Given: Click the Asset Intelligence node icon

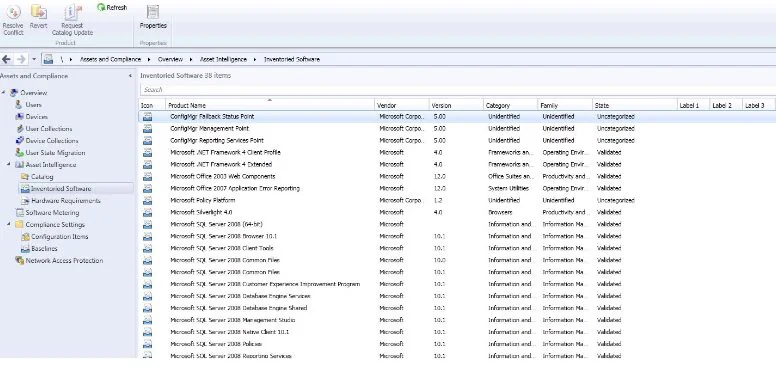Looking at the screenshot, I should click(19, 165).
